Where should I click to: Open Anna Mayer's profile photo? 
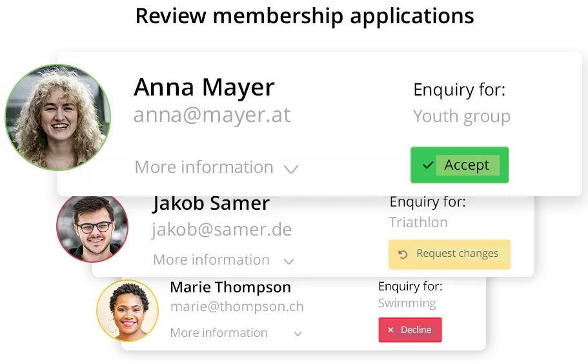[57, 117]
